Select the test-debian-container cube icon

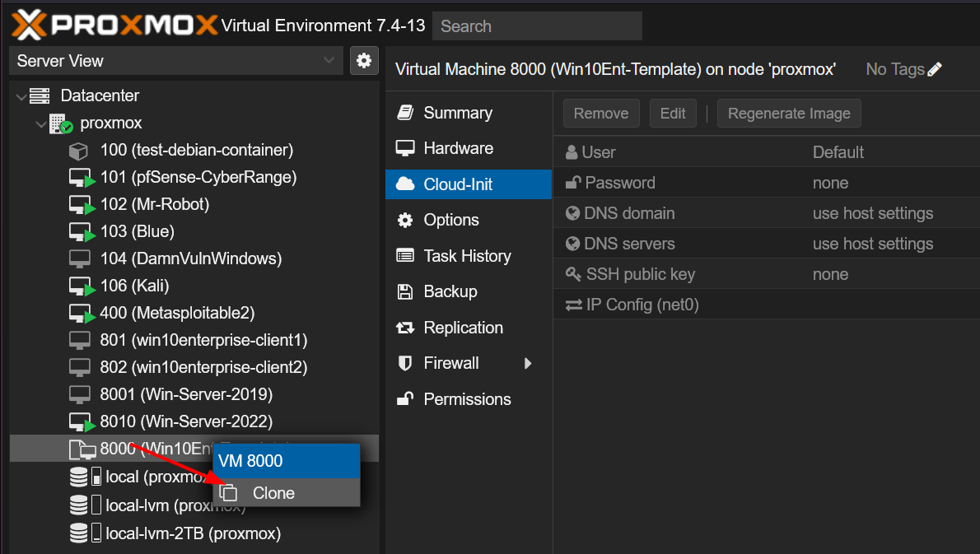pyautogui.click(x=78, y=151)
